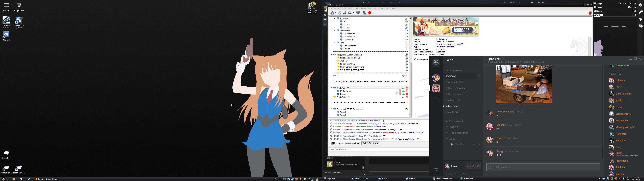644x181 pixels.
Task: Toggle Discord headphone deafen button
Action: [x=473, y=166]
